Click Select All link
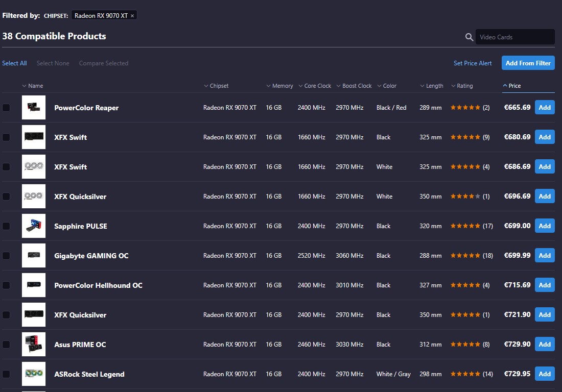Screen dimensions: 562x392 (14, 63)
